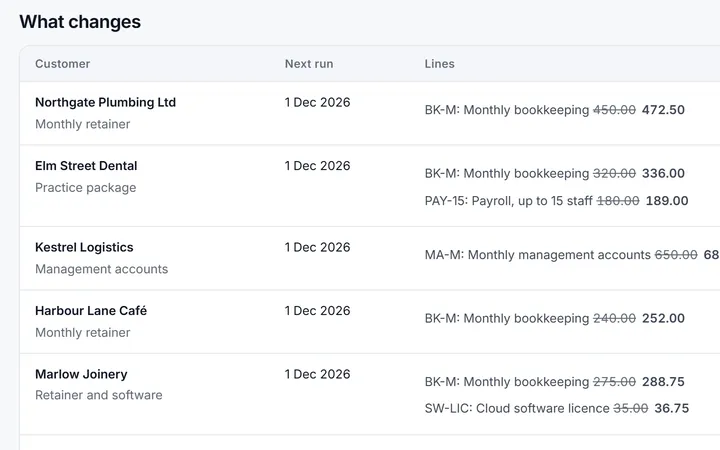The height and width of the screenshot is (450, 720).
Task: Click the new price 36.75
Action: click(x=672, y=408)
